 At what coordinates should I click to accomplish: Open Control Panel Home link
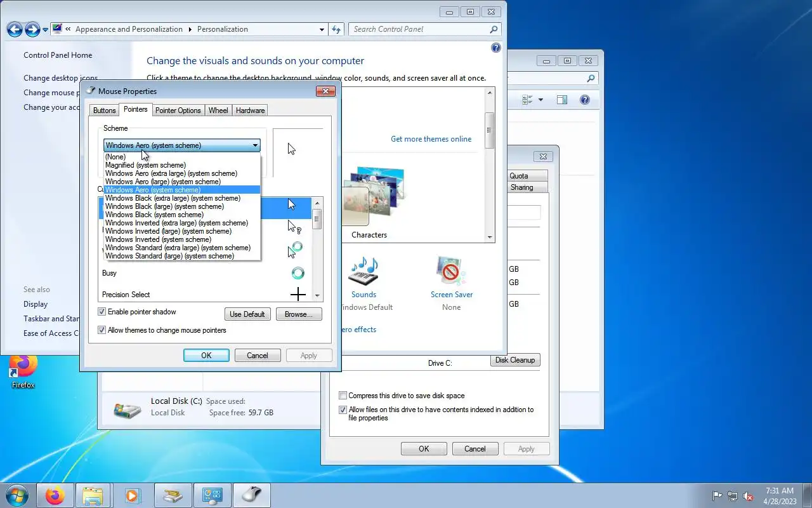point(58,55)
